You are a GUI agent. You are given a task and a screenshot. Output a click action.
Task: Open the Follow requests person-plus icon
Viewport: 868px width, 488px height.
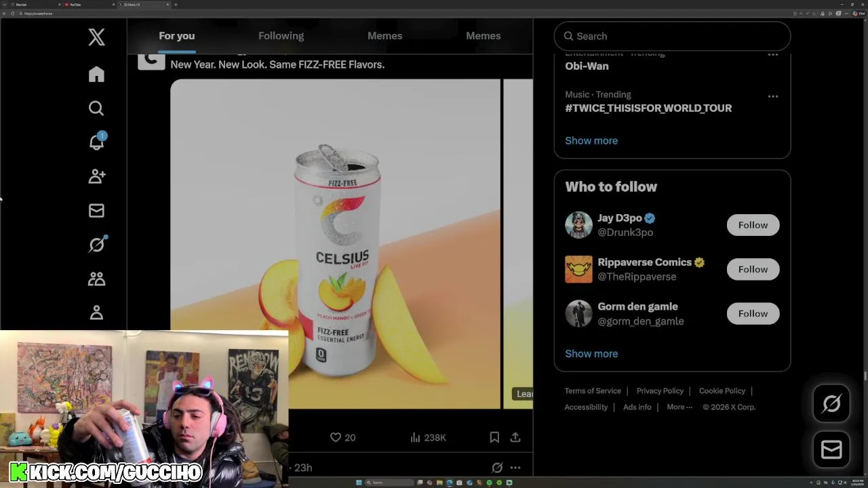(96, 176)
